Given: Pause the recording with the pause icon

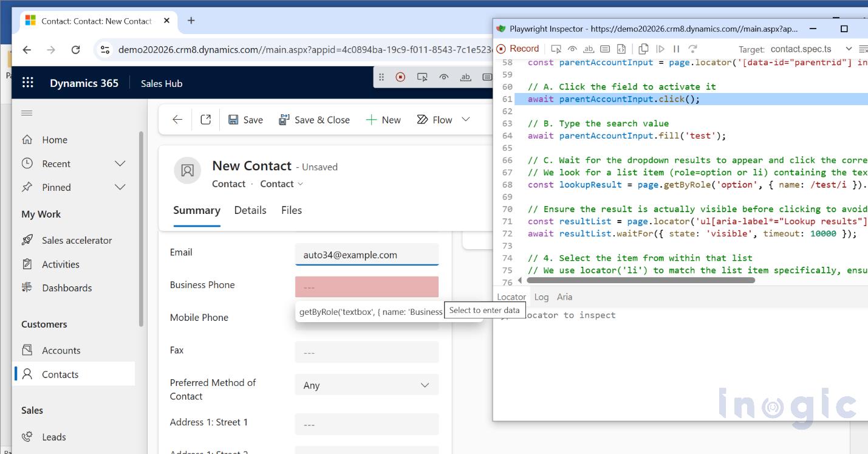Looking at the screenshot, I should pos(677,48).
